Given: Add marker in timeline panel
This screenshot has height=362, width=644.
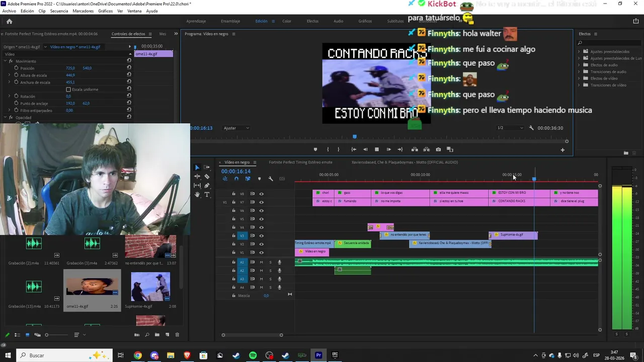Looking at the screenshot, I should [x=259, y=178].
